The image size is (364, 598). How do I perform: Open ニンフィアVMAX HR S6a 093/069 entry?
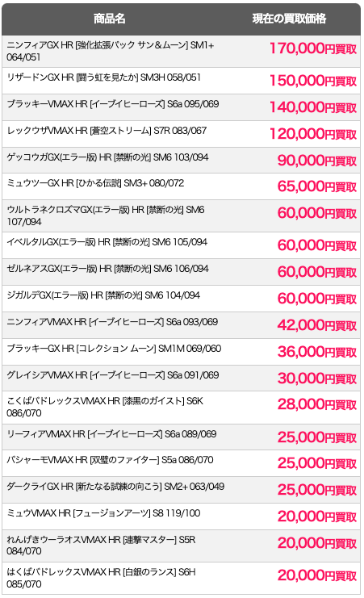tap(112, 322)
